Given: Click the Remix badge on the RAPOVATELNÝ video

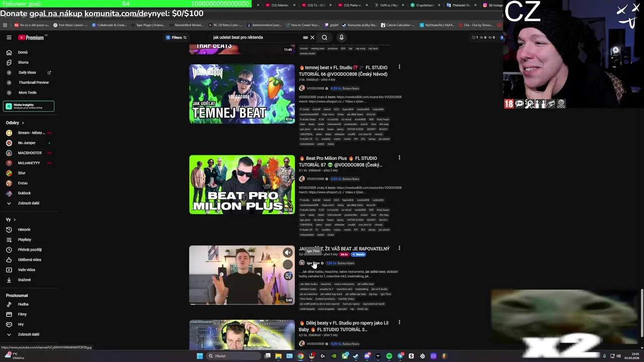Looking at the screenshot, I should (358, 254).
